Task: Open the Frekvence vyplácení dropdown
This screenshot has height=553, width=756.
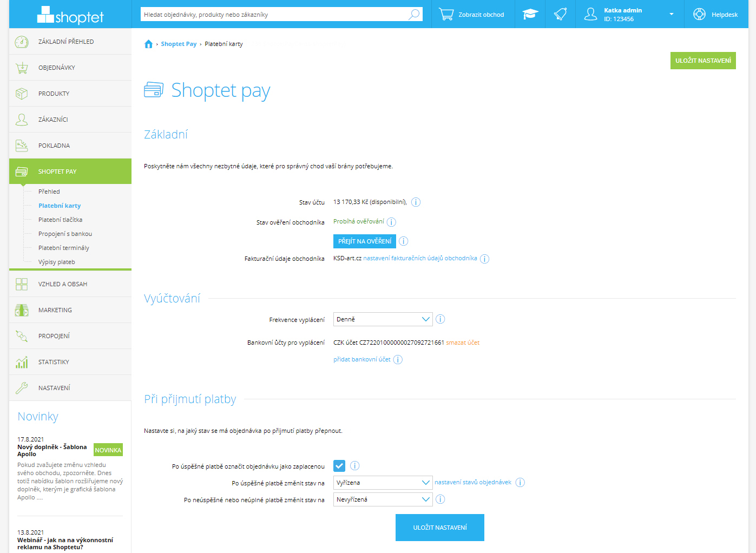Action: point(383,319)
